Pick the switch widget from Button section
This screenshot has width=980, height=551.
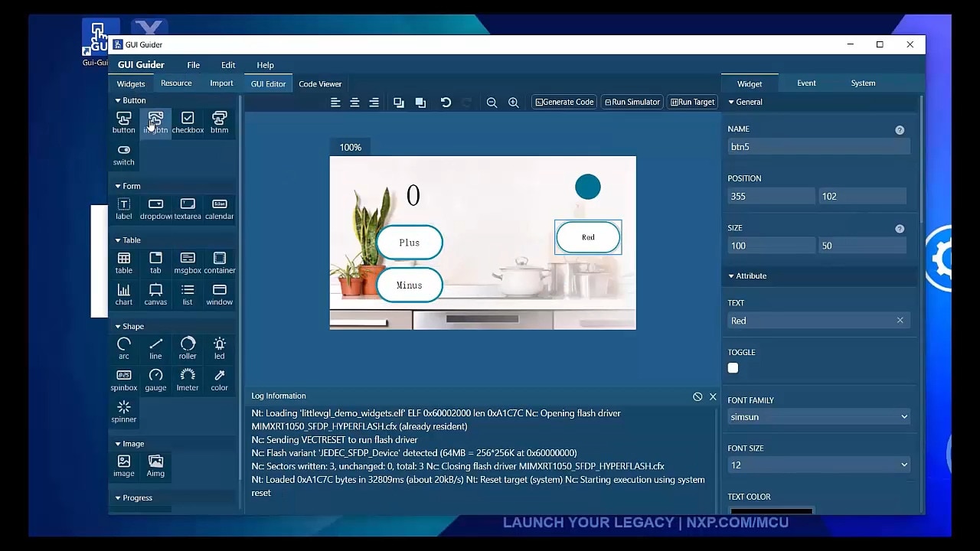coord(123,154)
